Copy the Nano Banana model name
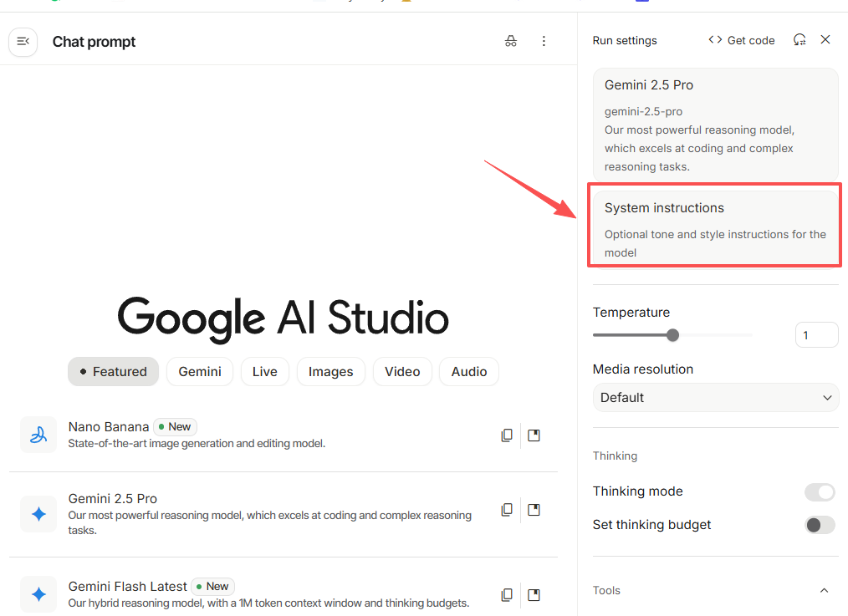848x616 pixels. [x=507, y=435]
